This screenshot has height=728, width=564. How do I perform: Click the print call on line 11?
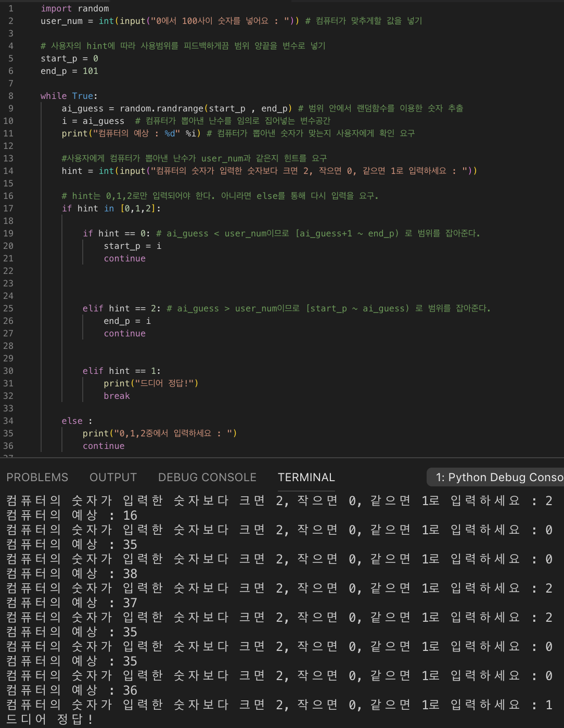[x=131, y=133]
